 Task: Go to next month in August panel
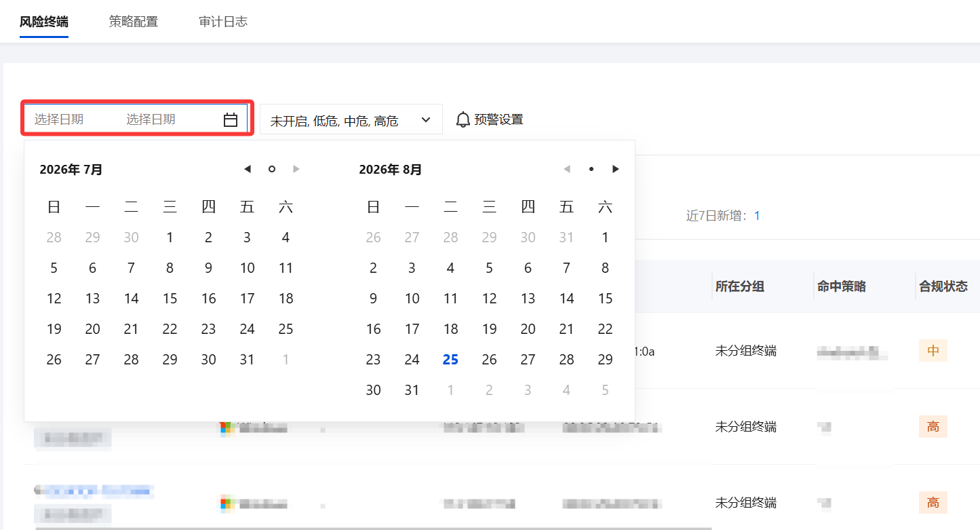click(616, 169)
